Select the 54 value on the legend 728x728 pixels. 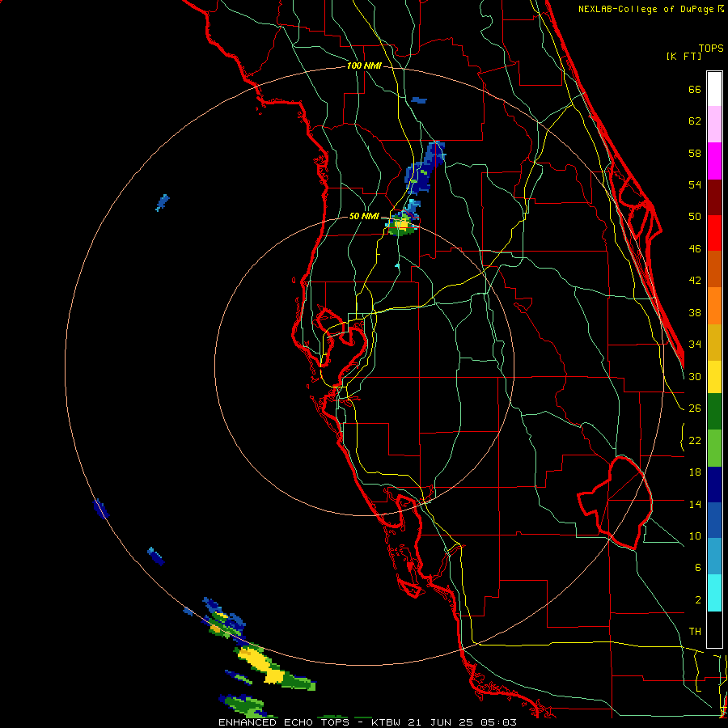coord(695,184)
